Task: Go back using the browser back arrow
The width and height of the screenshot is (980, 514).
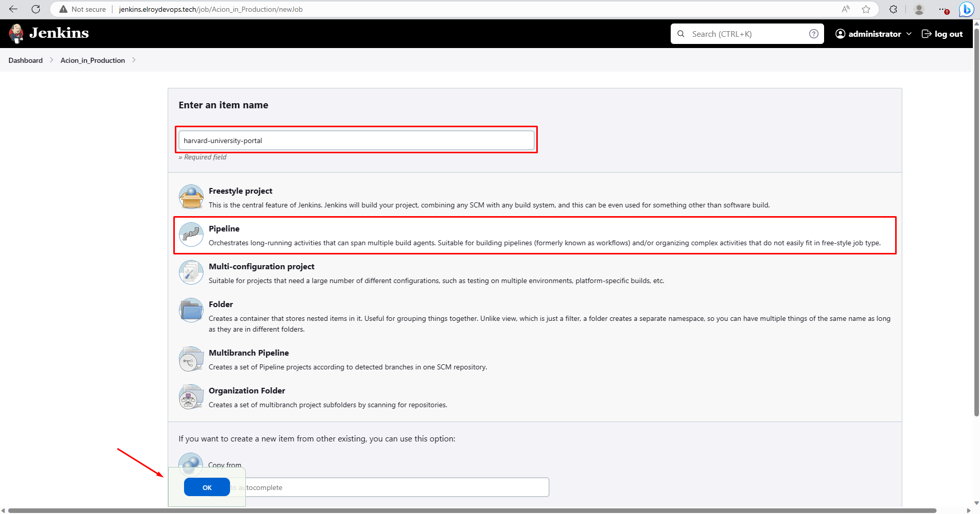Action: click(13, 9)
